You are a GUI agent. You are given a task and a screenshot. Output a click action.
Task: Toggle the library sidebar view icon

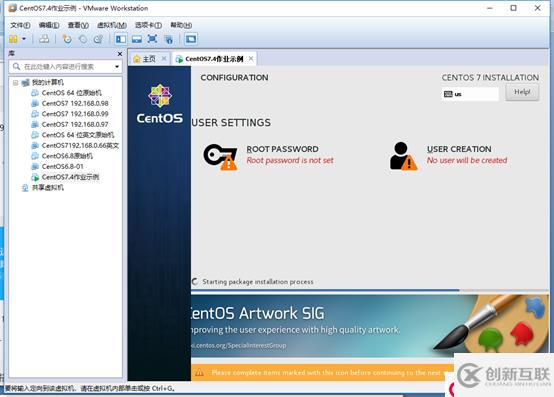pos(121,39)
